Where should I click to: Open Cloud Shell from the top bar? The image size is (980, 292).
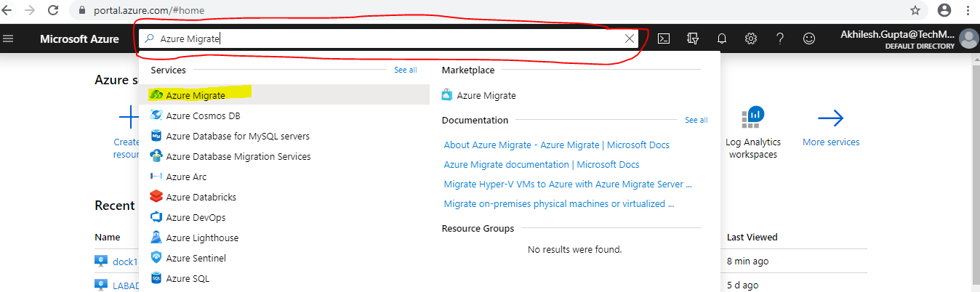point(664,38)
